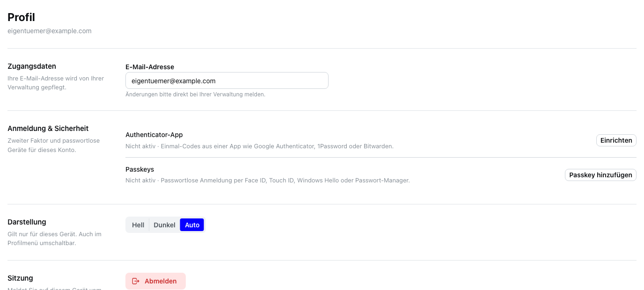Add a new passkey with Passkey hinzufügen
The width and height of the screenshot is (644, 290).
point(600,175)
